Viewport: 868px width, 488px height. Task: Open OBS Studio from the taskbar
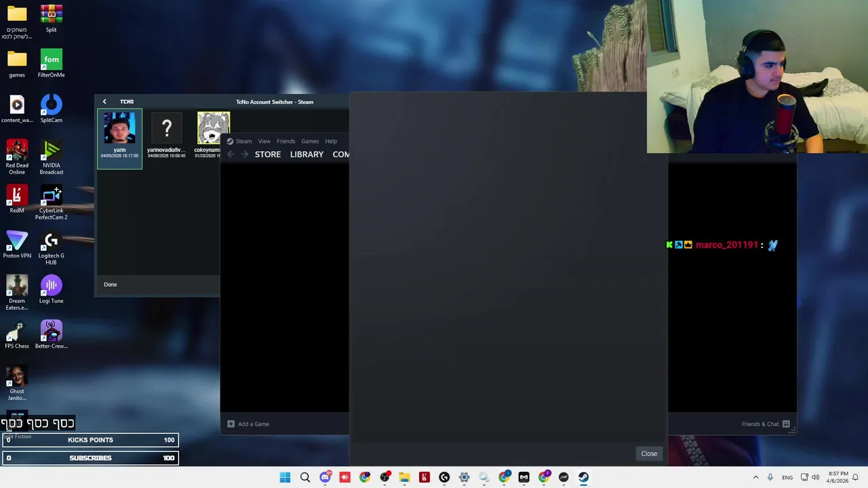pos(385,477)
